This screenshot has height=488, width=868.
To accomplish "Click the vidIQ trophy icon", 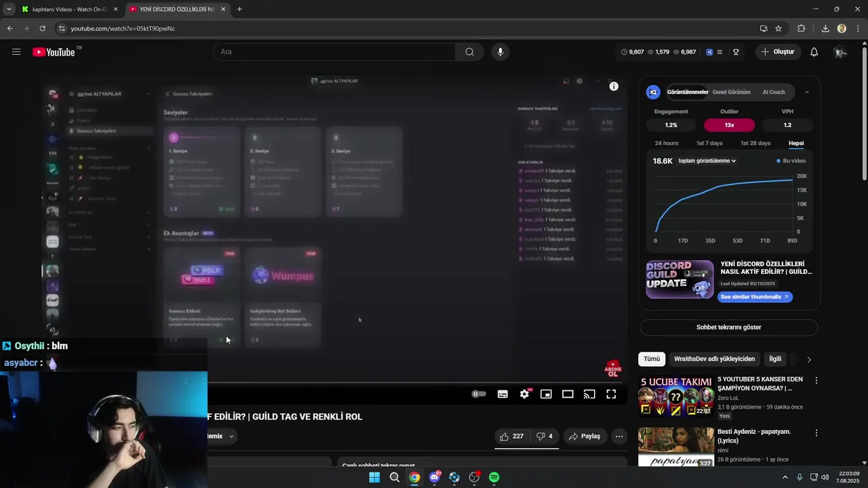I will point(736,52).
